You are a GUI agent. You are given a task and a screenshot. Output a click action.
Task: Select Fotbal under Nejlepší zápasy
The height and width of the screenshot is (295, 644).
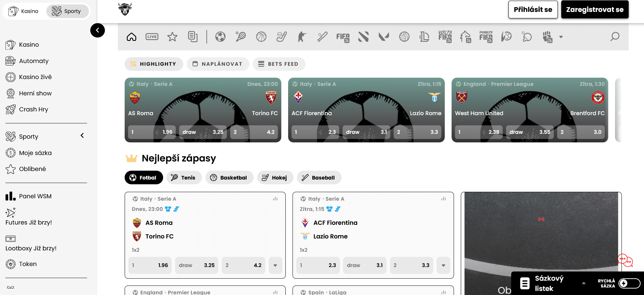coord(144,177)
